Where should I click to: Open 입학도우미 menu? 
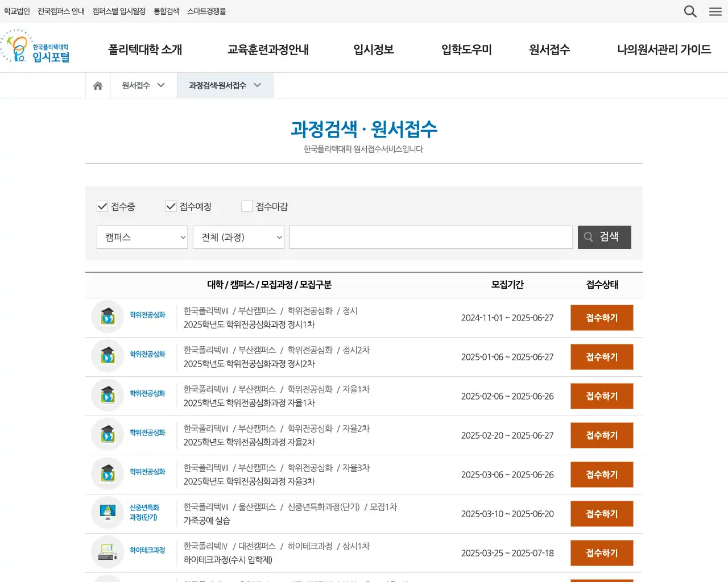[x=466, y=49]
